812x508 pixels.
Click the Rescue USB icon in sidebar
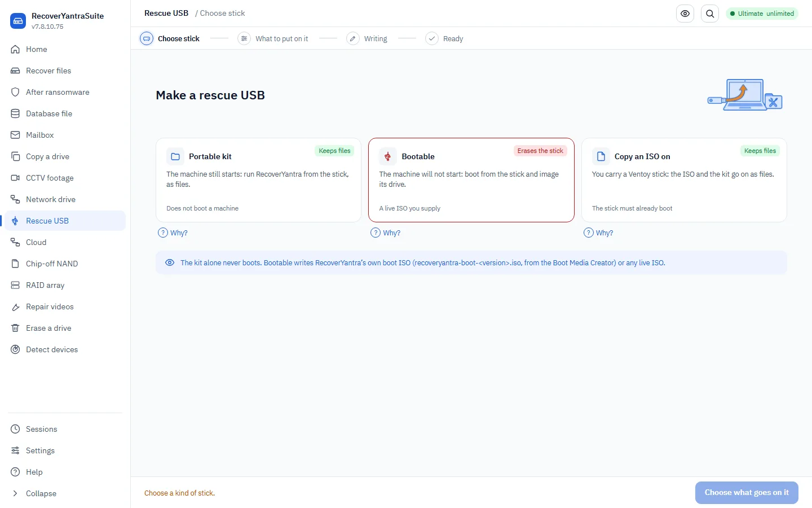point(15,221)
